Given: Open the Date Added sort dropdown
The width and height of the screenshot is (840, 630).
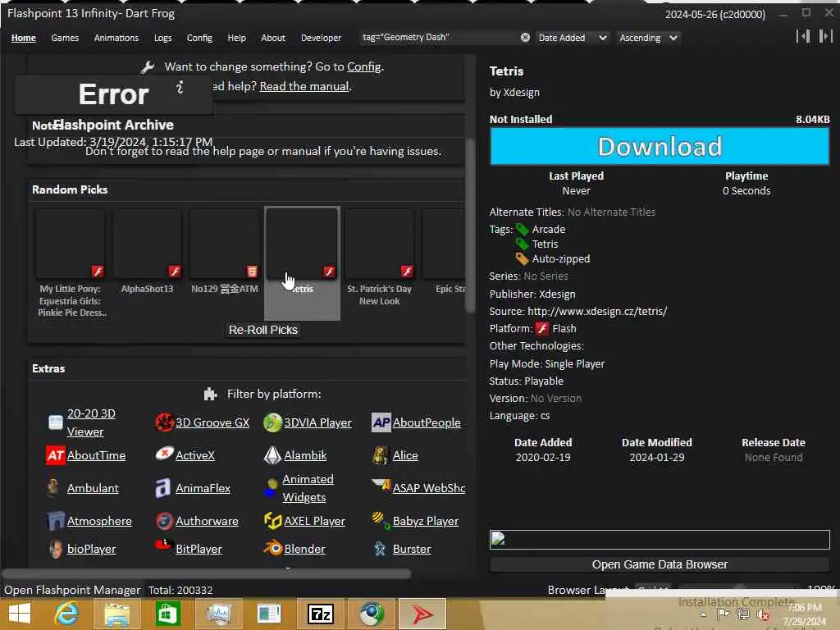Looking at the screenshot, I should (572, 38).
